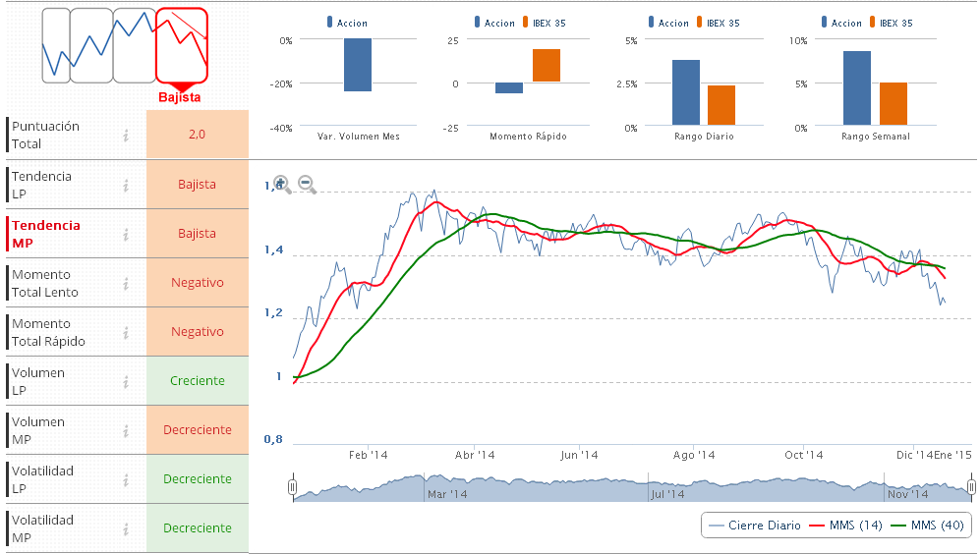Click the info icon for Volatilidad LP
The width and height of the screenshot is (980, 554).
point(126,479)
